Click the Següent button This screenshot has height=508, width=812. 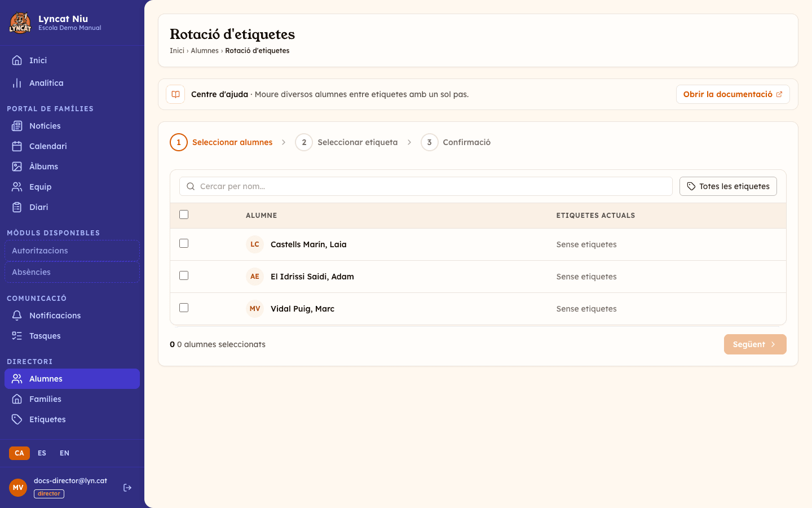755,344
